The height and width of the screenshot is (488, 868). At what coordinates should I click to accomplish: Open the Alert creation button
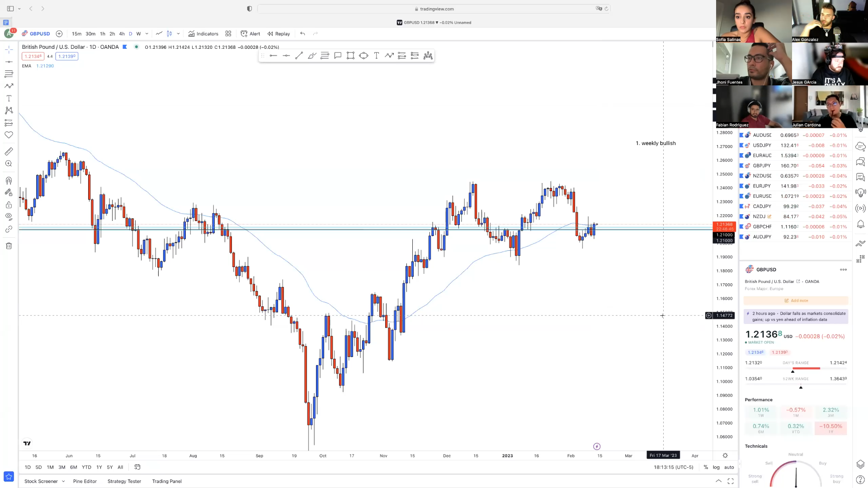click(x=250, y=33)
